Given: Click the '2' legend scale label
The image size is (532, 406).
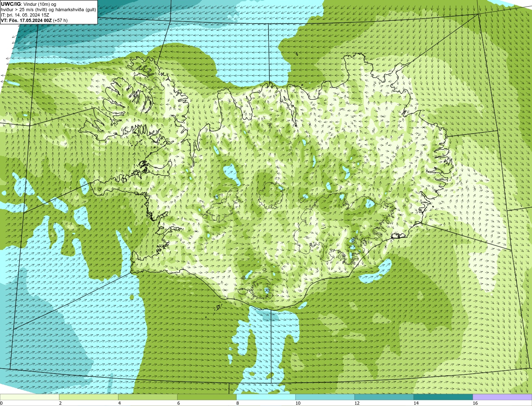Looking at the screenshot, I should point(60,403).
